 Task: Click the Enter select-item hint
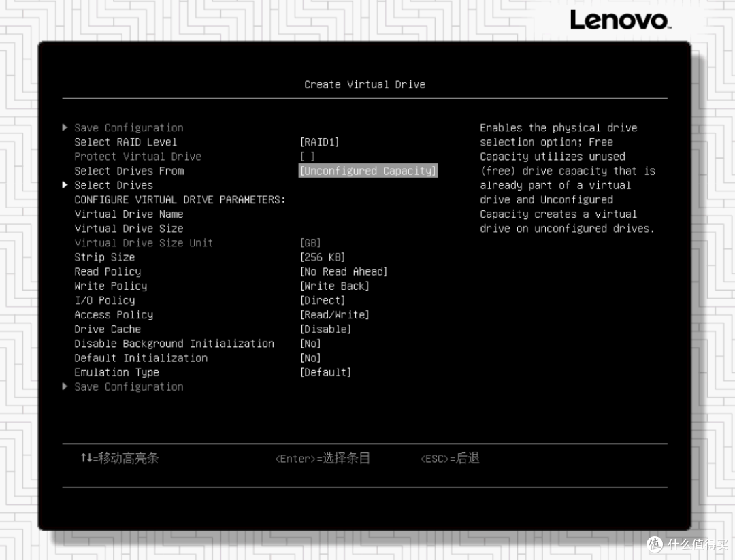click(323, 458)
